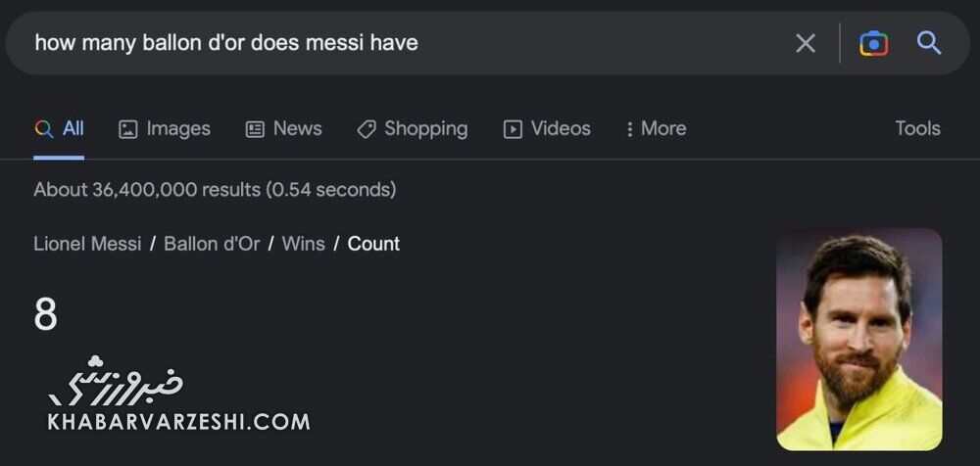The height and width of the screenshot is (466, 980).
Task: Open the Ballon d'Or breadcrumb link
Action: 212,244
